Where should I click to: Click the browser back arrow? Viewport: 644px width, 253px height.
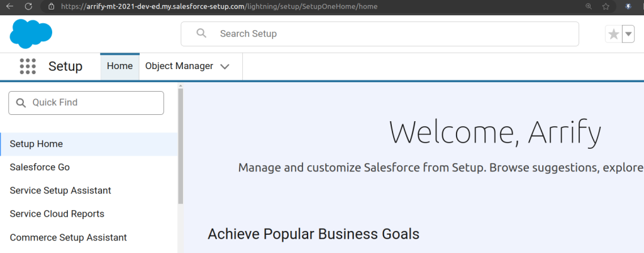click(9, 6)
